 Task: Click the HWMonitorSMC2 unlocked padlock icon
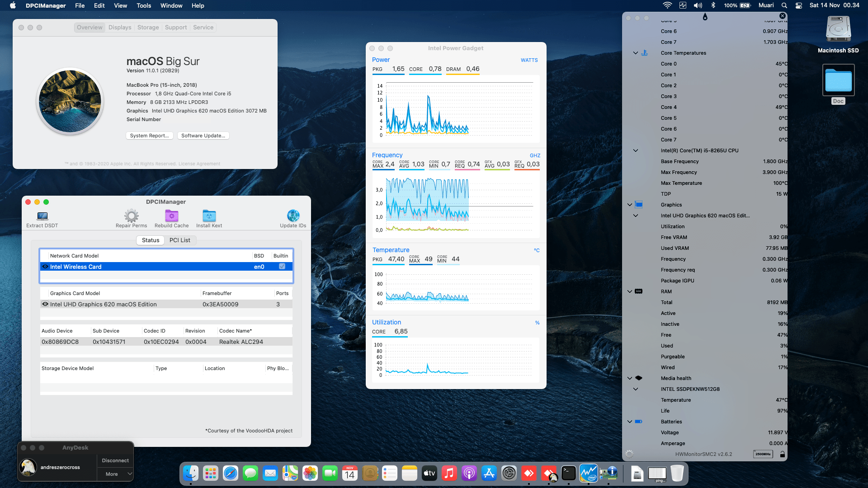[x=782, y=454]
